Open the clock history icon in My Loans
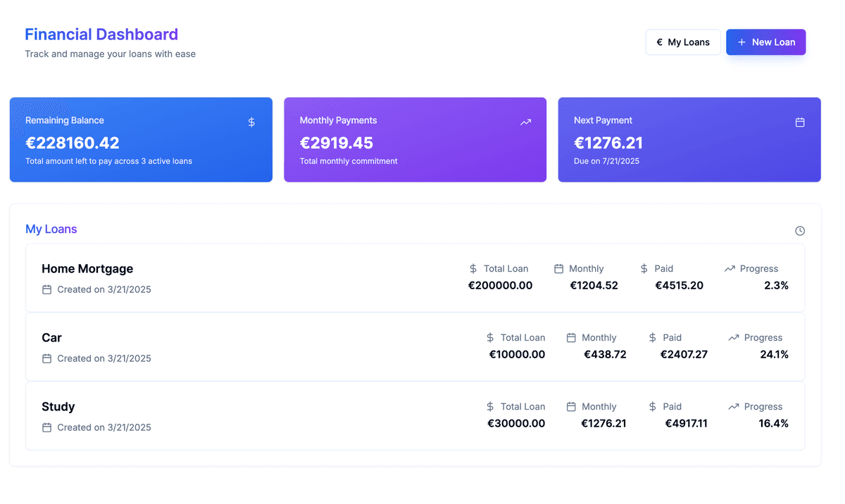845x504 pixels. point(800,231)
